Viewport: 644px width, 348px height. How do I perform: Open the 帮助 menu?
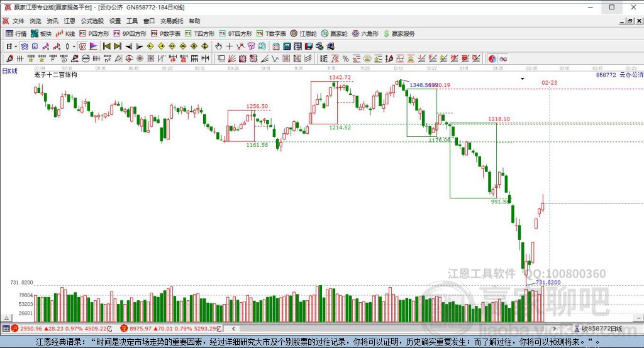(194, 21)
